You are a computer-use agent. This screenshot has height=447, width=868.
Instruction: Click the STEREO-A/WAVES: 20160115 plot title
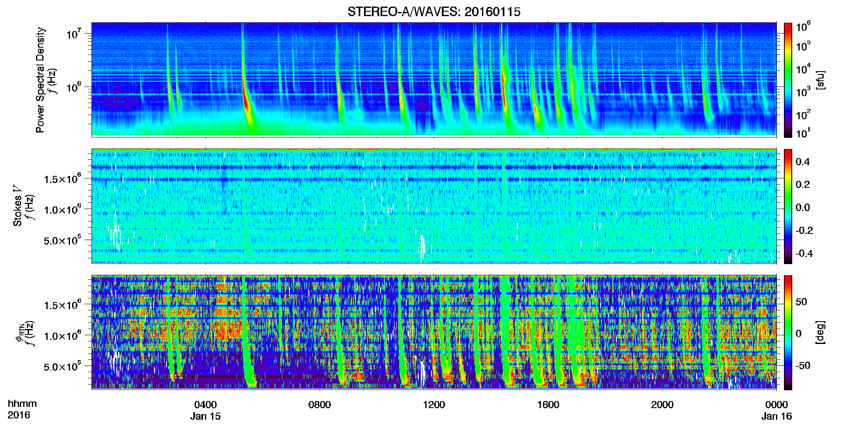pyautogui.click(x=434, y=12)
